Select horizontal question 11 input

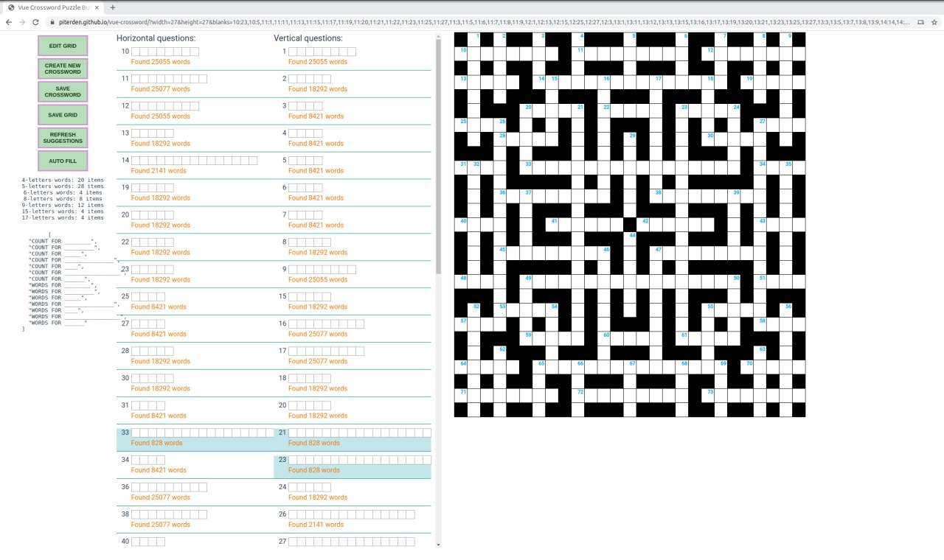click(169, 79)
